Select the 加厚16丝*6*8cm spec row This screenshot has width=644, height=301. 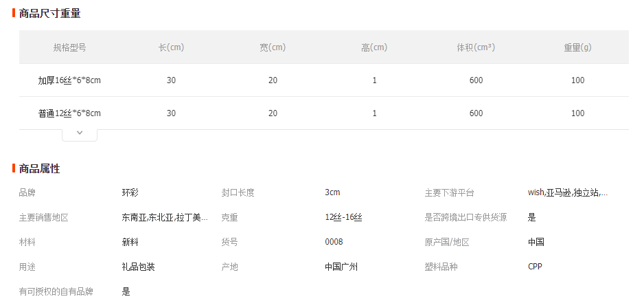69,80
